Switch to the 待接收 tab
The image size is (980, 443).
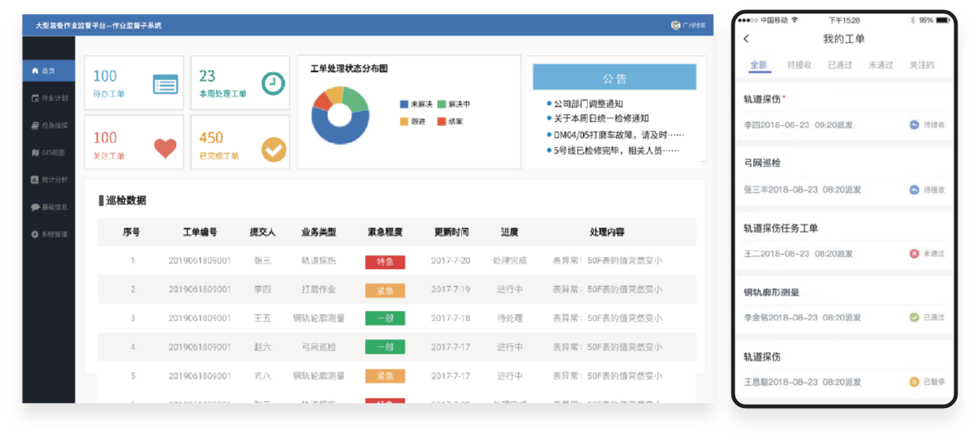coord(799,65)
